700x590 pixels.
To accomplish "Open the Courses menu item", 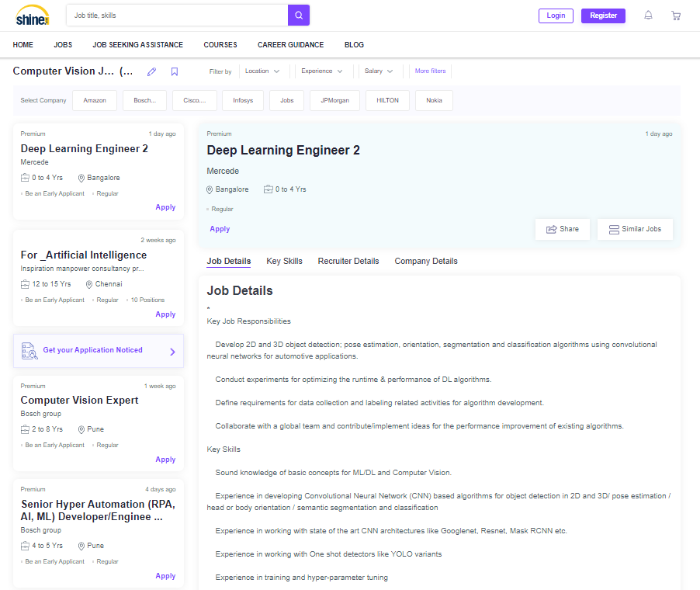I will [220, 45].
